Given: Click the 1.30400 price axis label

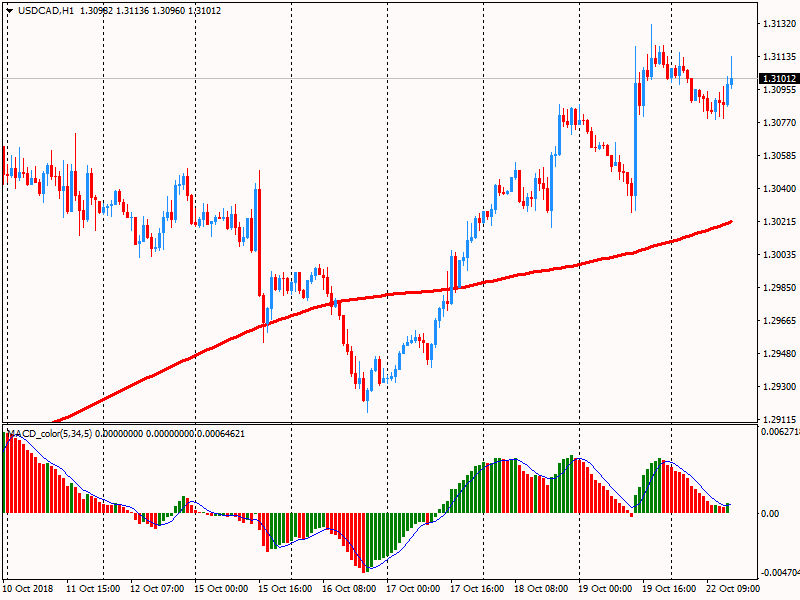Looking at the screenshot, I should point(780,189).
